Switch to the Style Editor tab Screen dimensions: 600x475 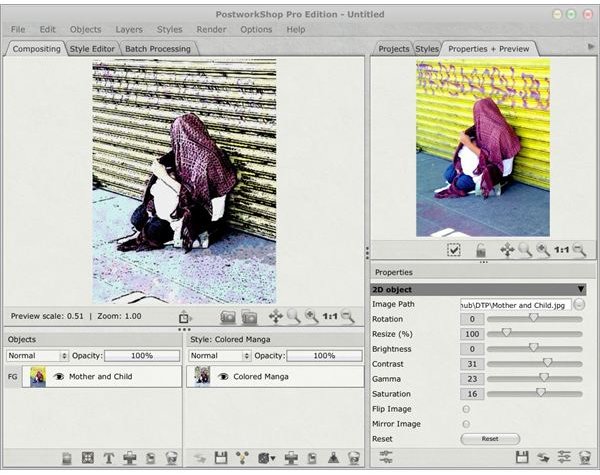(92, 49)
